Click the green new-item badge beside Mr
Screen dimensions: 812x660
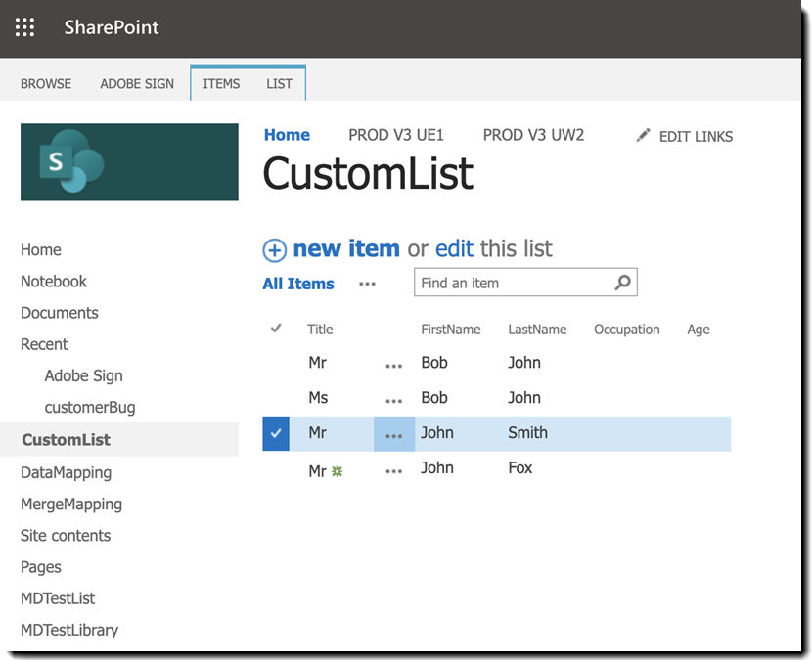coord(338,471)
